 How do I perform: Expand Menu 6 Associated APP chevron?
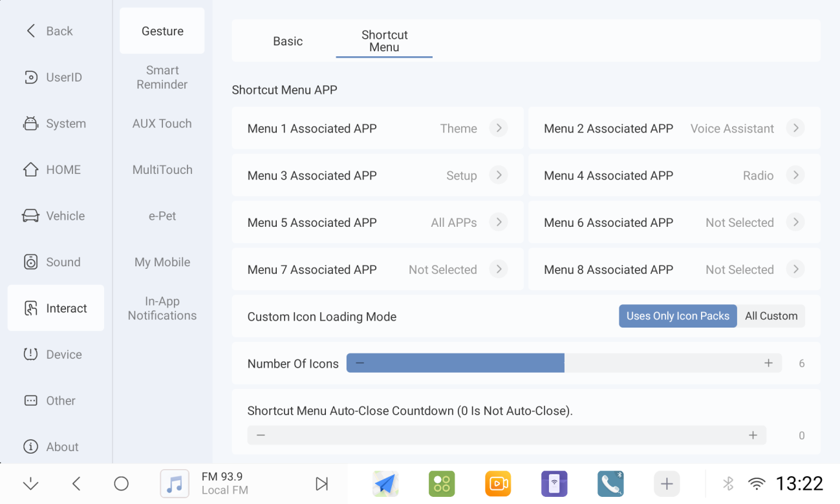795,222
